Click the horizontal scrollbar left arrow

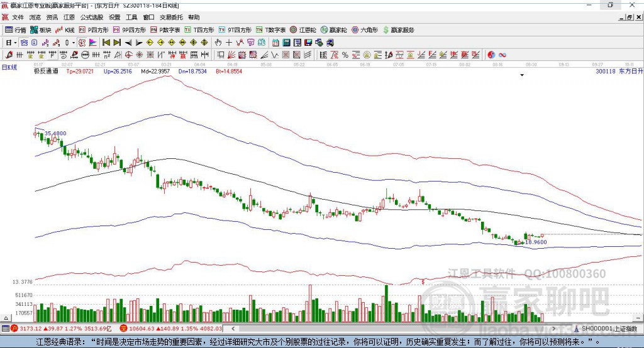tap(233, 329)
